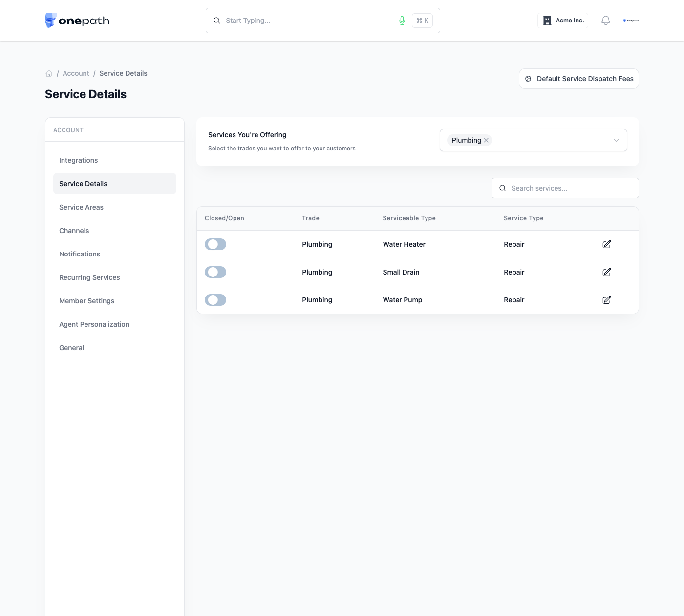
Task: Click the Small Drain cell
Action: (401, 272)
